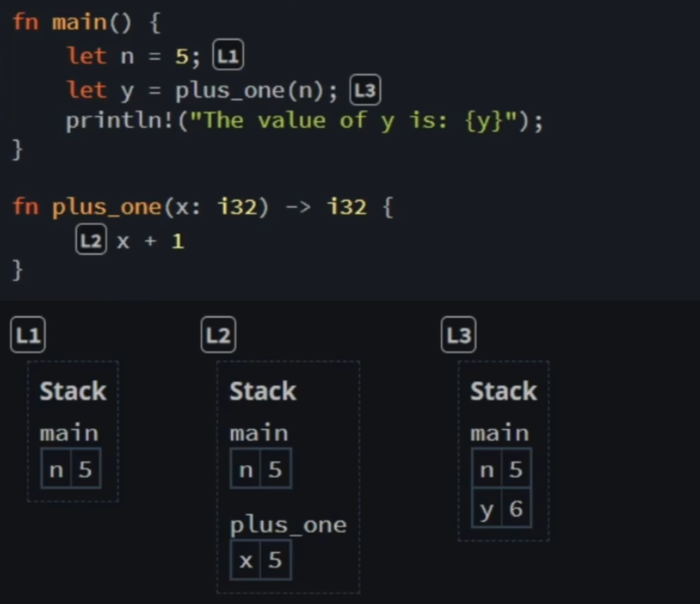The height and width of the screenshot is (604, 700).
Task: Click the i32 return type after the arrow
Action: (346, 208)
